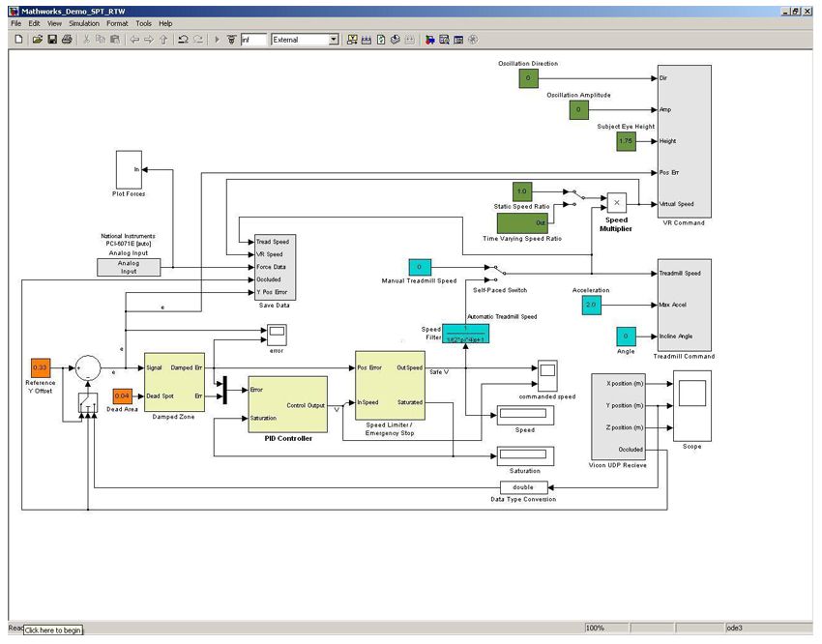The width and height of the screenshot is (822, 644).
Task: Open the Format menu
Action: coord(117,23)
